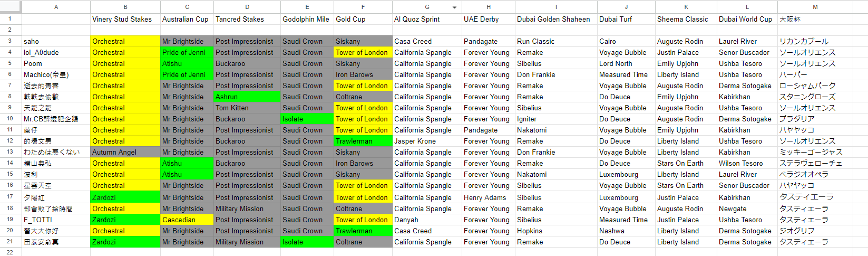
Task: Click the Dubai World Cup header cell
Action: point(747,19)
